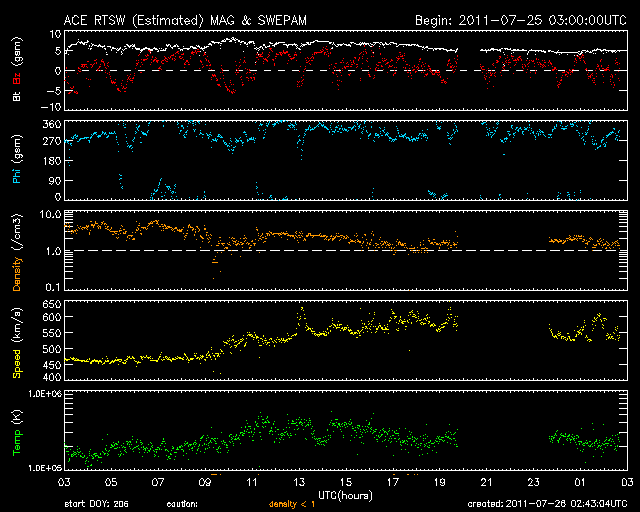Click the "650" tick on the Speed axis
This screenshot has height=512, width=640.
[x=52, y=304]
